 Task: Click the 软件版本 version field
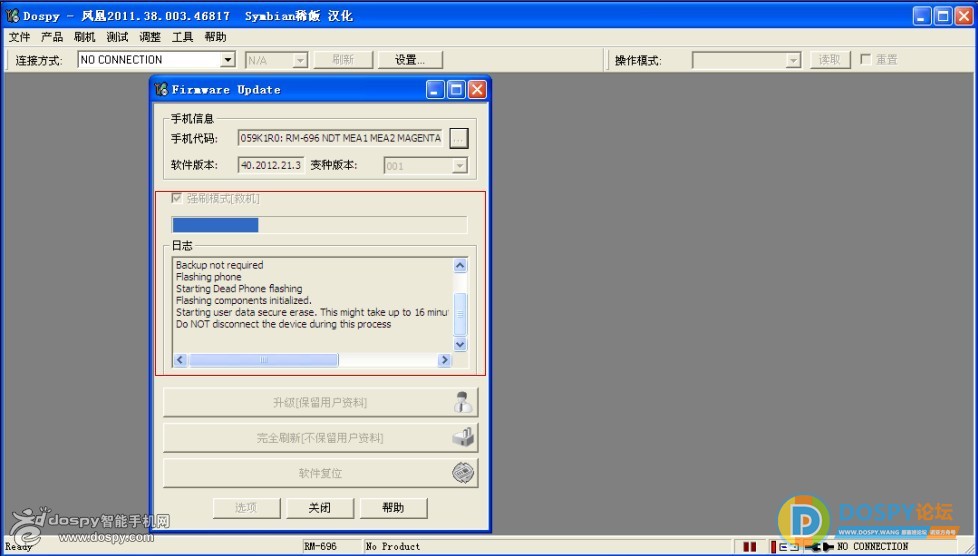[x=271, y=165]
